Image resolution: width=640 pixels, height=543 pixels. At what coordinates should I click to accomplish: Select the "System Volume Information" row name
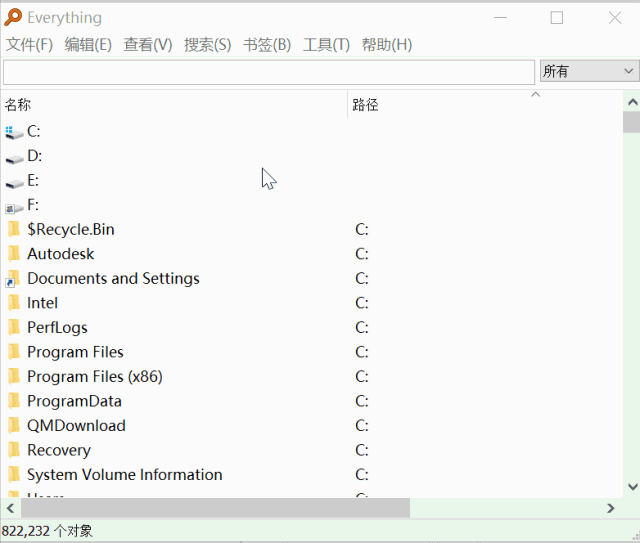click(124, 474)
